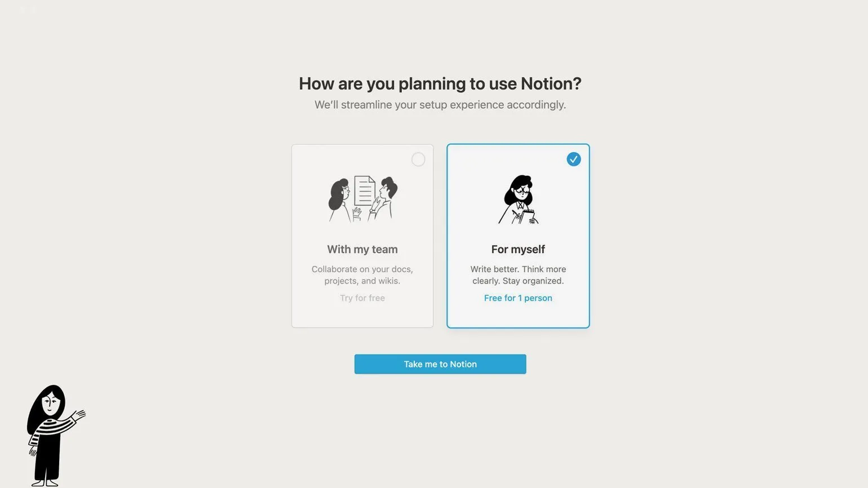Image resolution: width=868 pixels, height=488 pixels.
Task: Click the "We'll streamline your setup" subtitle
Action: pyautogui.click(x=440, y=105)
